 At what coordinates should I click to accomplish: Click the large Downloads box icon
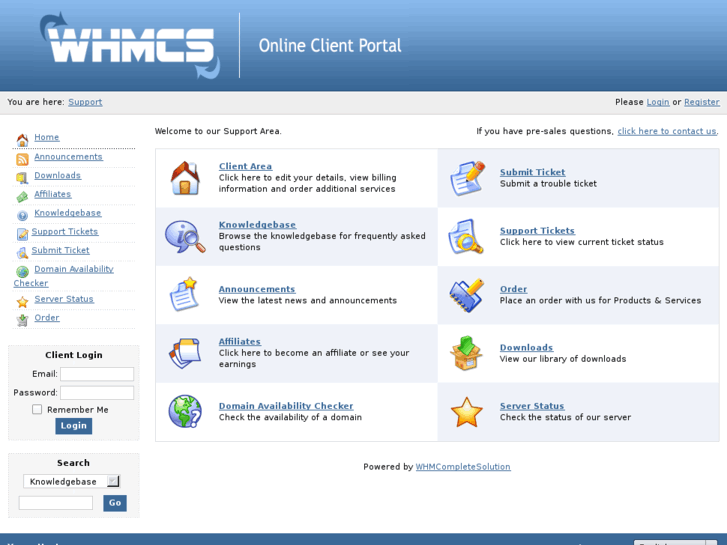(466, 353)
